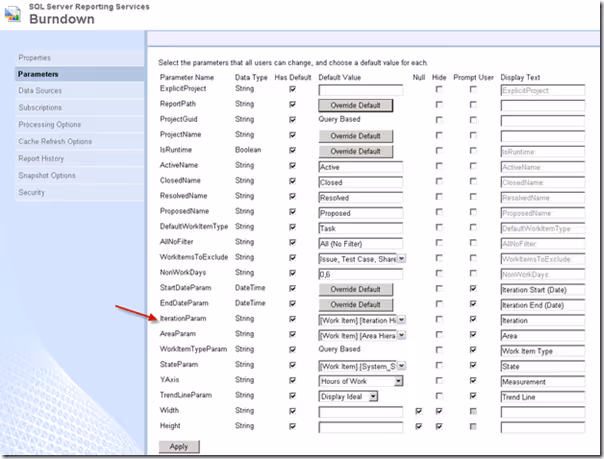Viewport: 604px width, 459px height.
Task: Edit the Work Item Type display text
Action: [543, 351]
